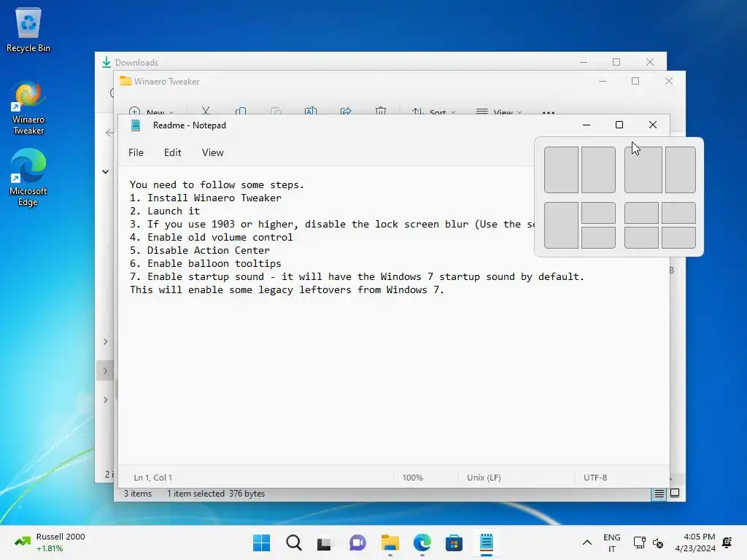Snap to bottom-right zone of three-zone layout
Screen dimensions: 747x560
[598, 238]
